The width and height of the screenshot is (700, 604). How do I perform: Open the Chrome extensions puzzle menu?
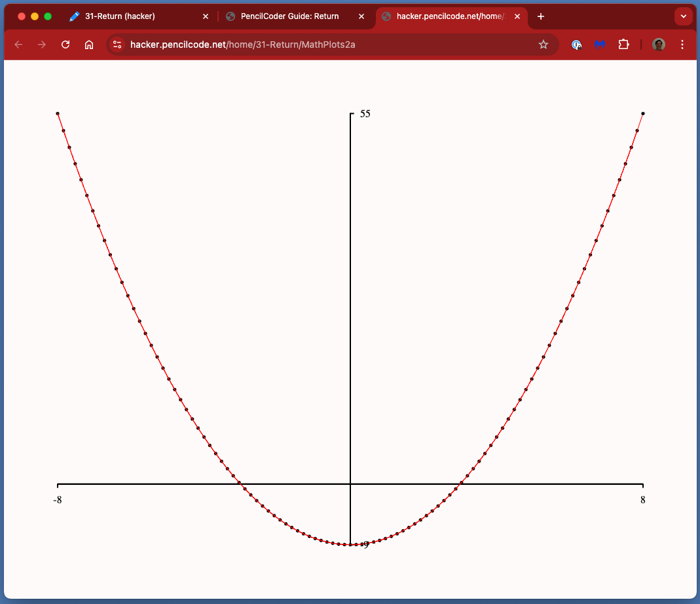click(x=623, y=44)
